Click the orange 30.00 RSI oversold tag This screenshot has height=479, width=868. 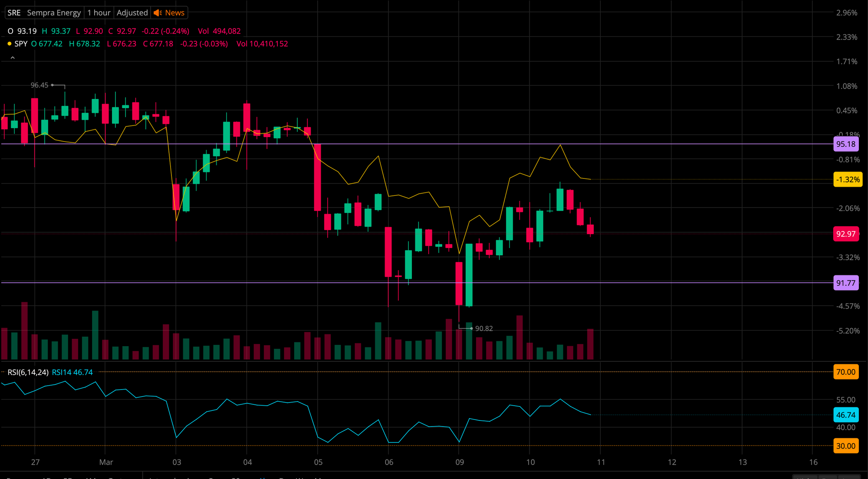845,446
